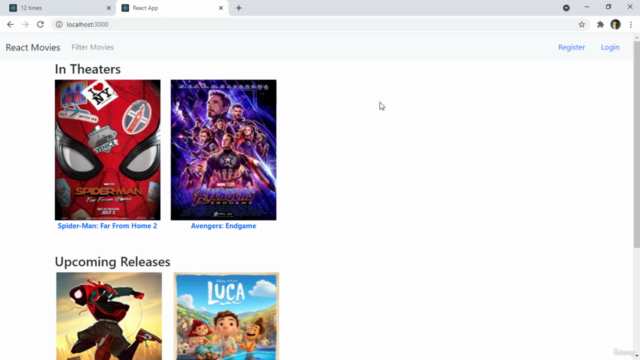This screenshot has height=360, width=640.
Task: Switch to the '12 times' tab
Action: tap(59, 8)
